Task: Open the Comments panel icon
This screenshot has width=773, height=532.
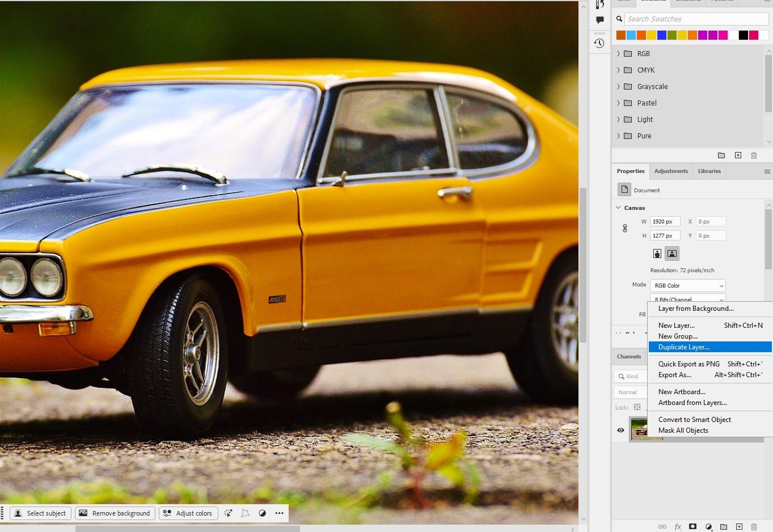Action: coord(599,20)
